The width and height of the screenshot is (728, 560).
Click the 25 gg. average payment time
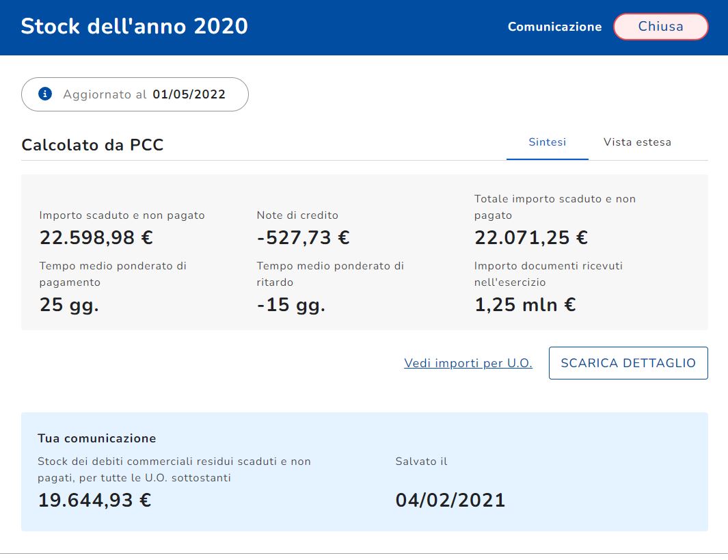pos(69,305)
